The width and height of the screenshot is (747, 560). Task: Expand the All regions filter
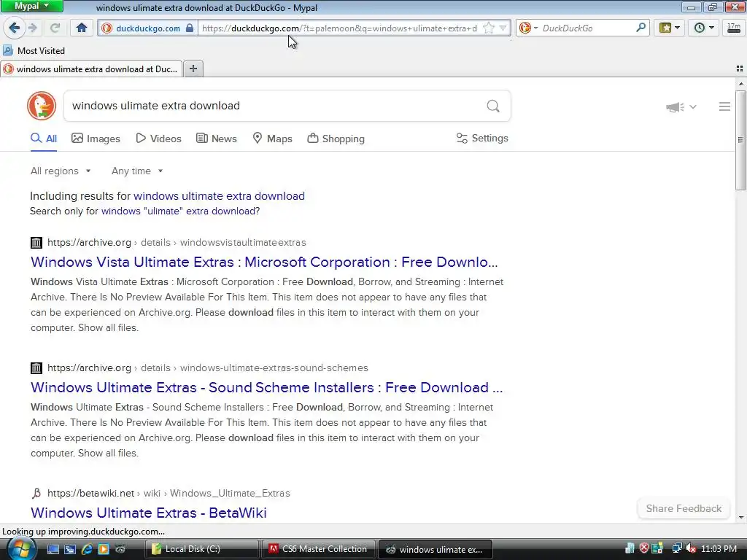pos(61,171)
